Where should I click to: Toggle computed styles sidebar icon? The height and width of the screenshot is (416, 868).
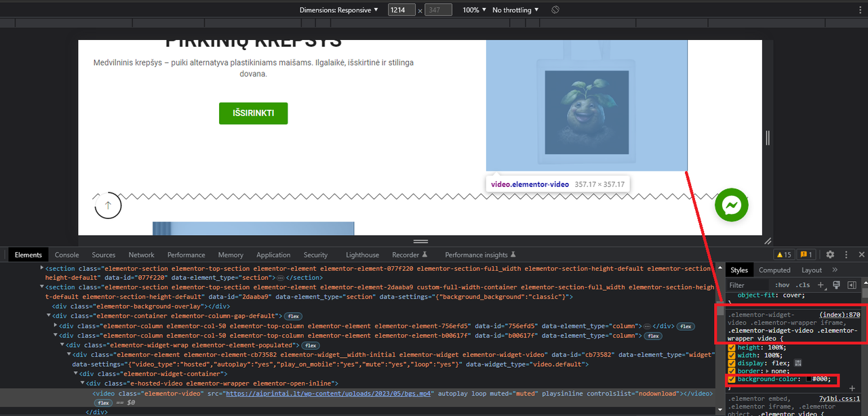[x=852, y=285]
